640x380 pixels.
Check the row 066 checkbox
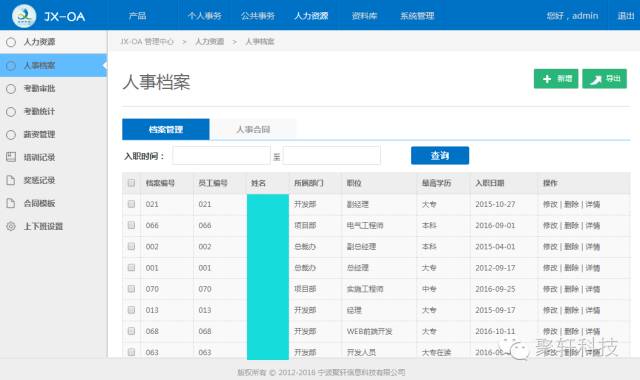pyautogui.click(x=131, y=225)
